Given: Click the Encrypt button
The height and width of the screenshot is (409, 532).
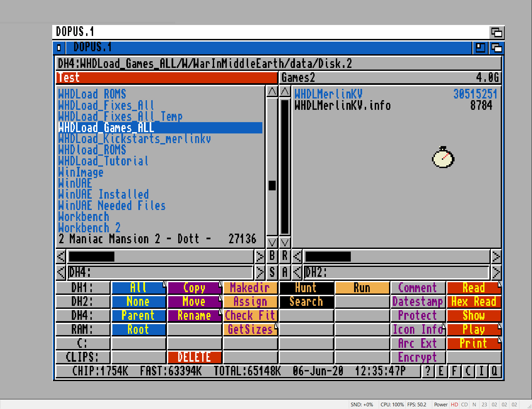Looking at the screenshot, I should click(x=418, y=357).
